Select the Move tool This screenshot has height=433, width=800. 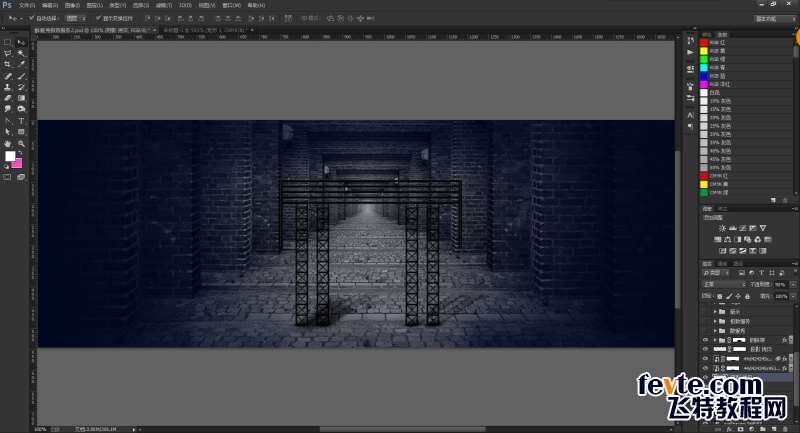(x=21, y=42)
